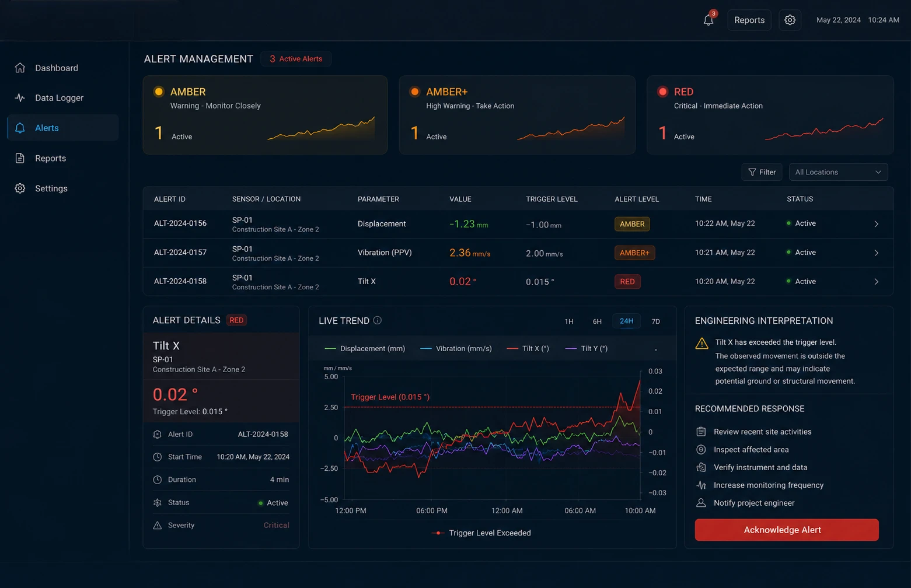Open settings gear in top bar
This screenshot has height=588, width=911.
pos(790,20)
